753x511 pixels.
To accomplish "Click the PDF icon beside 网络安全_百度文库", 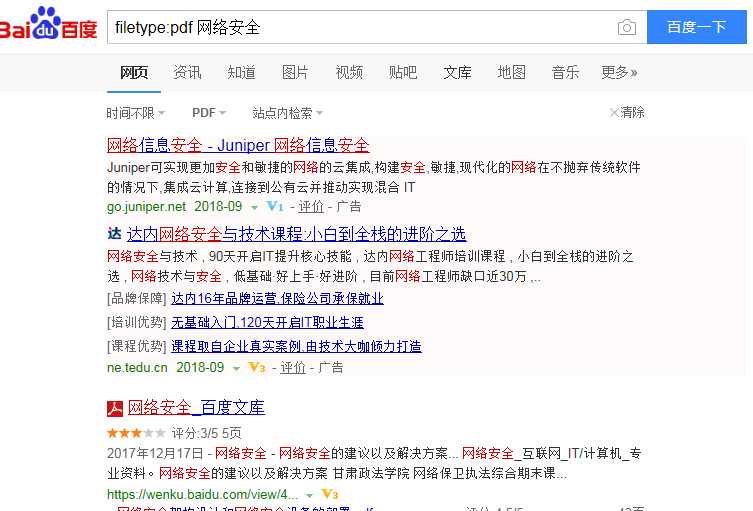I will (115, 409).
